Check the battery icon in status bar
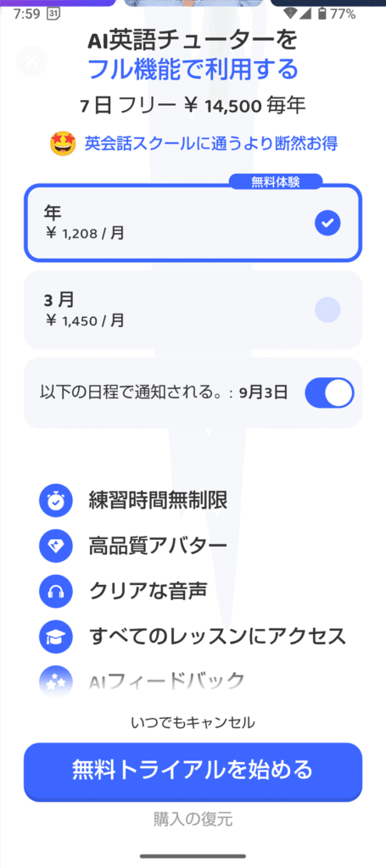This screenshot has width=386, height=868. [x=322, y=14]
